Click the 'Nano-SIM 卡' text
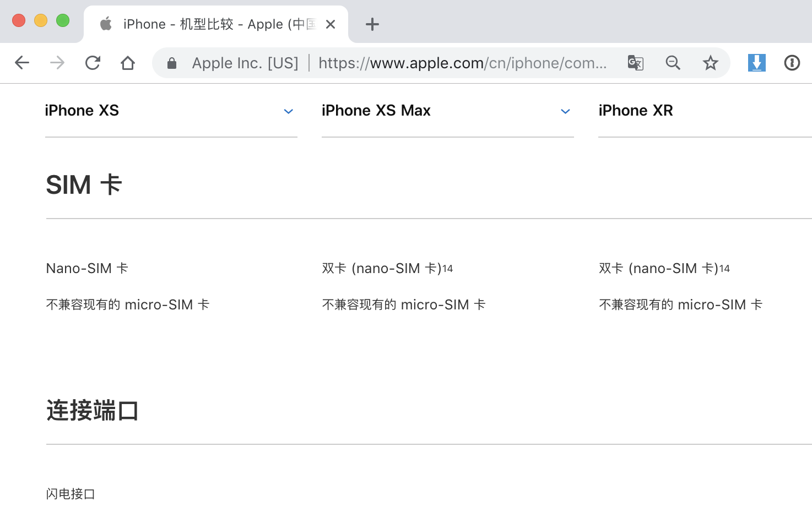The width and height of the screenshot is (812, 512). click(x=87, y=269)
